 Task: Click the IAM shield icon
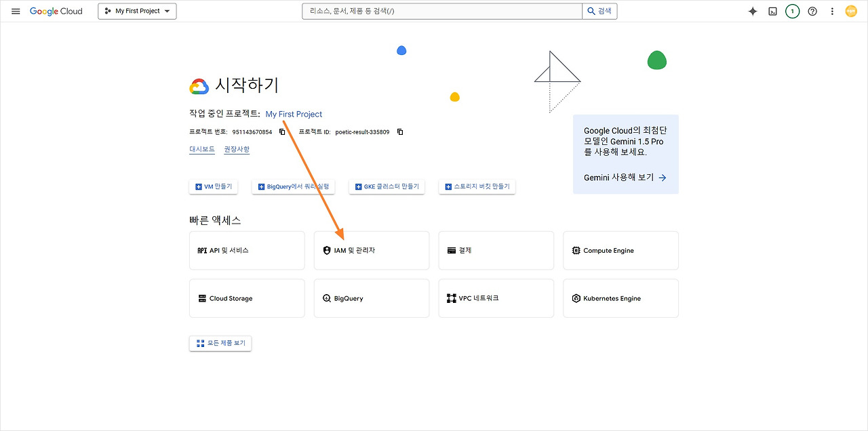point(327,251)
